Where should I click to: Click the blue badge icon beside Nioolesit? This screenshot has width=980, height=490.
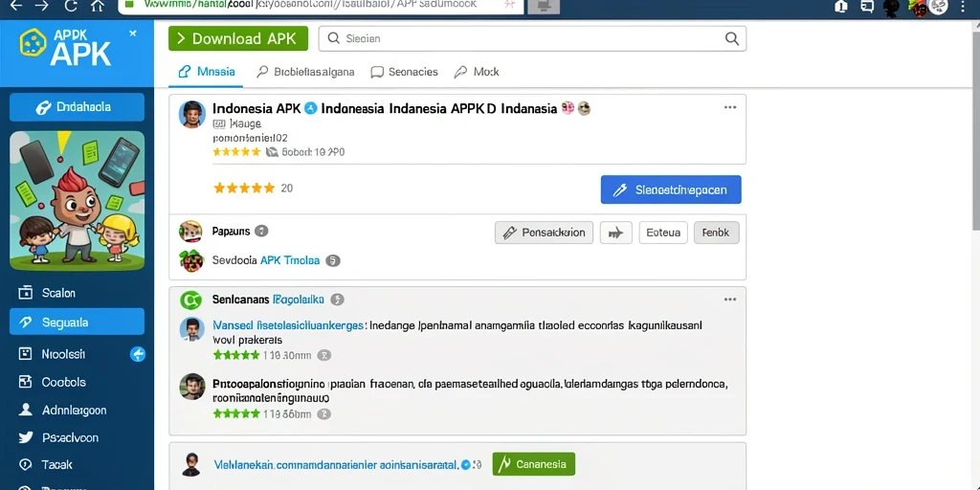tap(138, 354)
